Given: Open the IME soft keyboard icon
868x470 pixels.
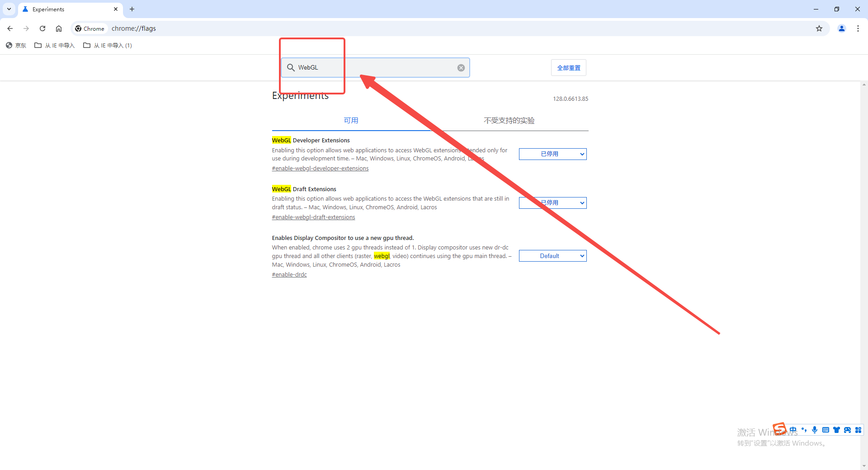Looking at the screenshot, I should click(826, 430).
